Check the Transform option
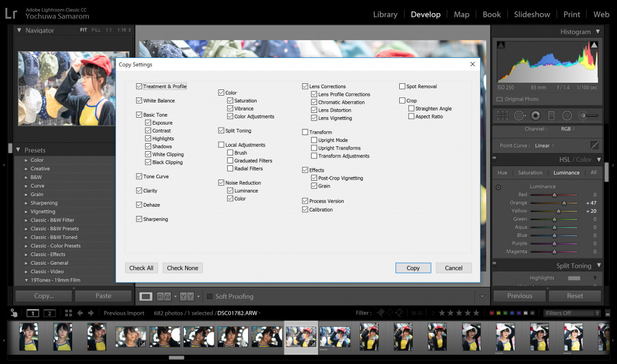The width and height of the screenshot is (617, 364). 305,132
